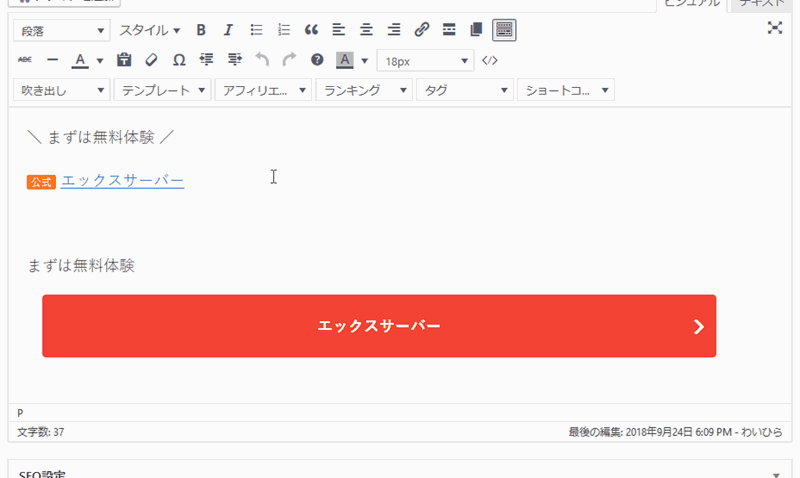Image resolution: width=800 pixels, height=478 pixels.
Task: Expand the SEO設定 panel arrow
Action: 776,475
